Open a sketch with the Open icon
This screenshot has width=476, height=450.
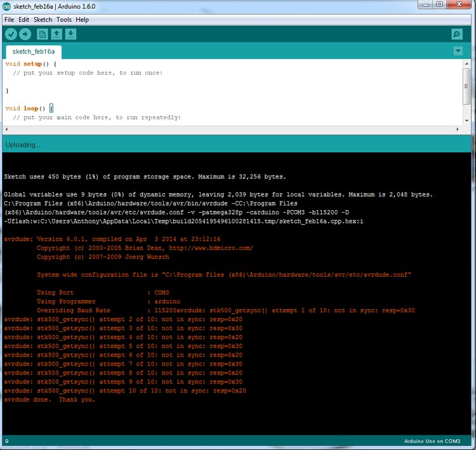coord(56,34)
